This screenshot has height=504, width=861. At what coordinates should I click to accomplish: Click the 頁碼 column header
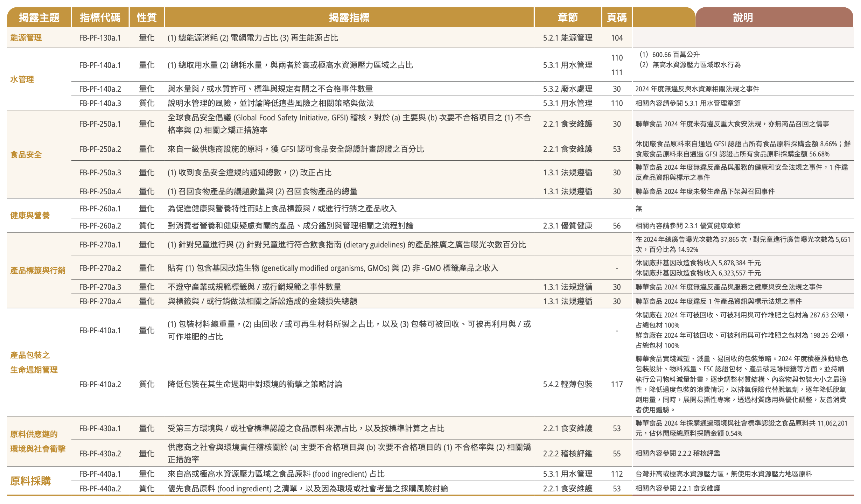(x=616, y=17)
